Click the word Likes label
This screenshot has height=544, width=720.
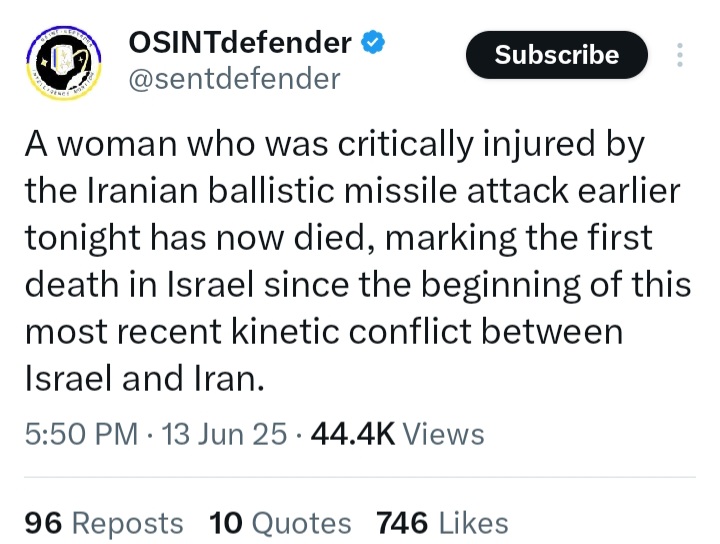473,523
